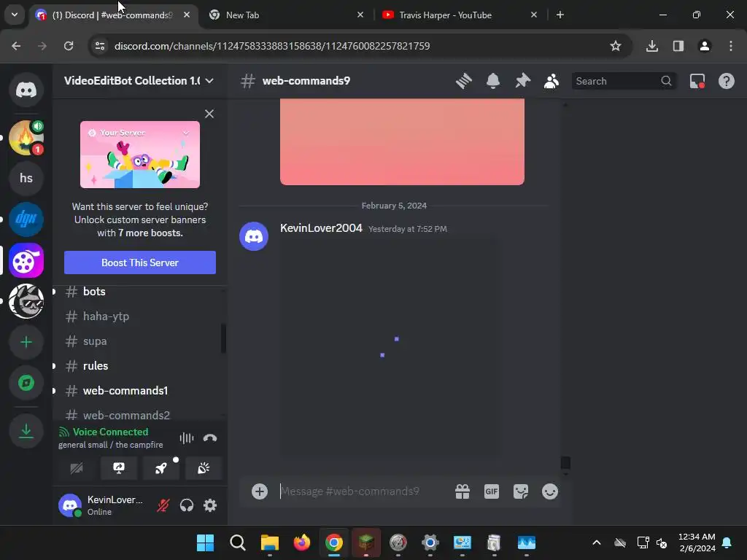Bookmark this page star icon
The height and width of the screenshot is (560, 747).
[616, 46]
